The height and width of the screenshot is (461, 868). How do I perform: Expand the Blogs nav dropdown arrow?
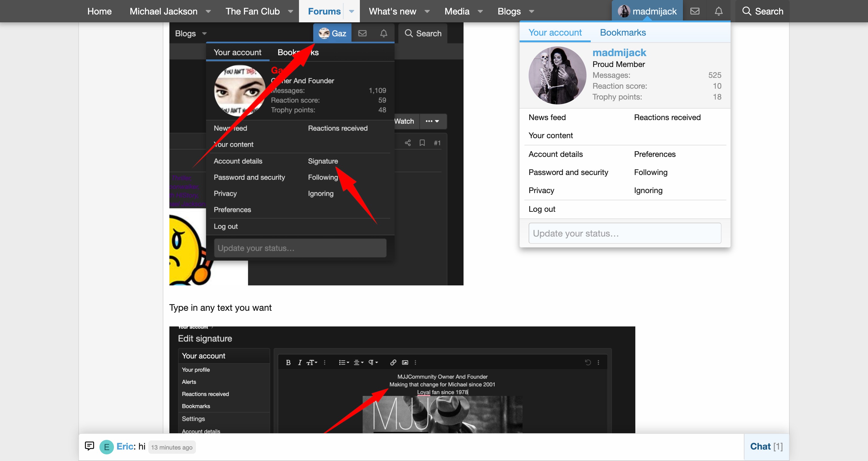tap(531, 11)
